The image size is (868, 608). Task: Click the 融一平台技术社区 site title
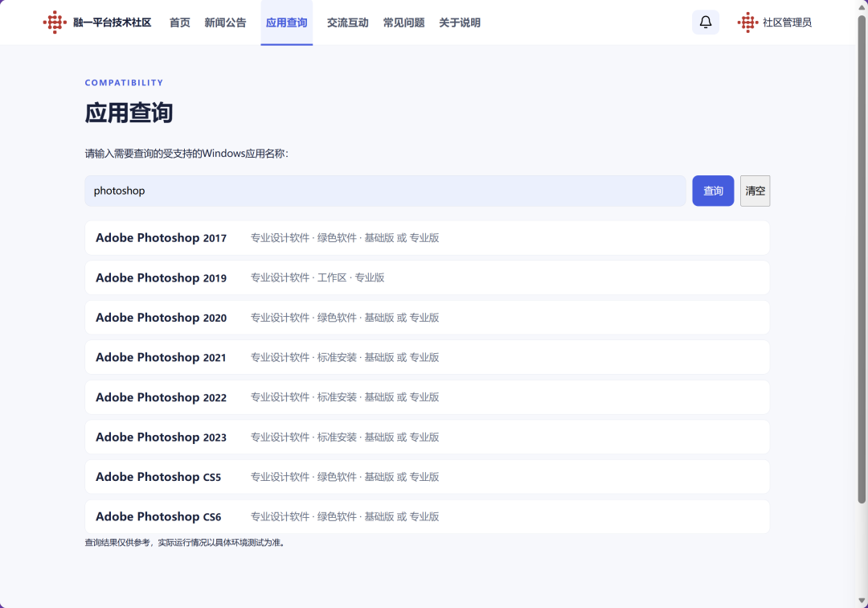pyautogui.click(x=113, y=23)
